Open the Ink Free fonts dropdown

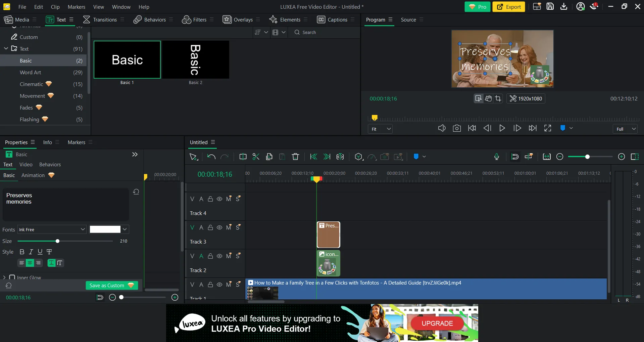(x=51, y=229)
